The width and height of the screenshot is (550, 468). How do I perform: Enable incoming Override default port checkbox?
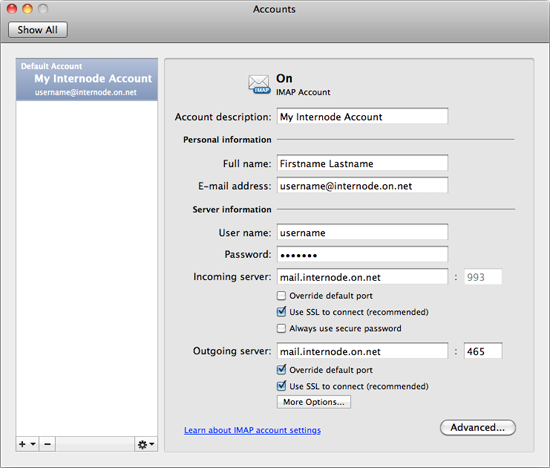[281, 296]
